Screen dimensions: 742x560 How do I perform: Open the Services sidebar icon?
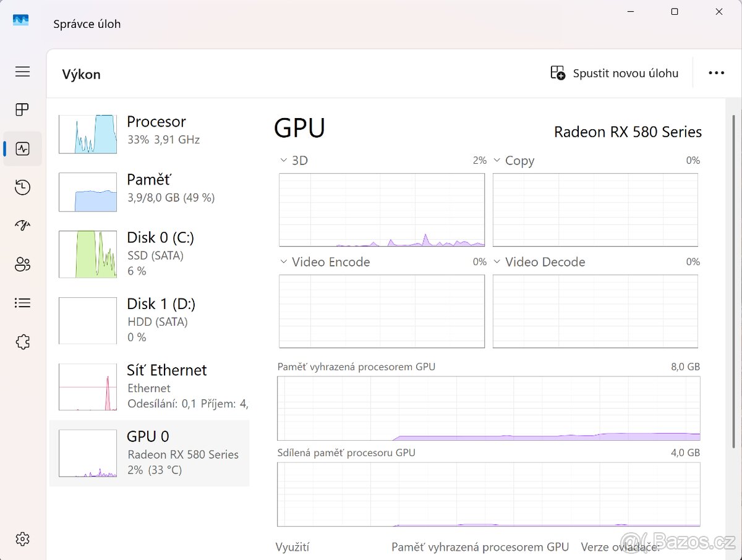click(x=22, y=342)
